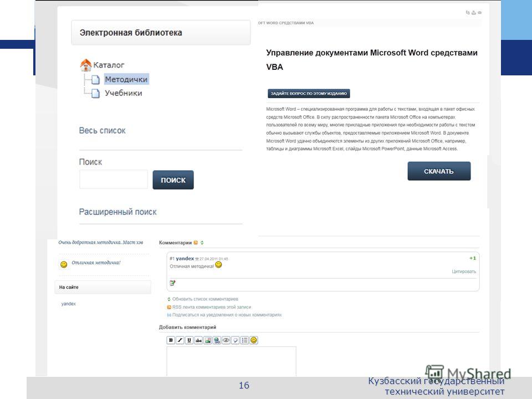Open the Очень добротная методичка sidebar comment

click(100, 242)
